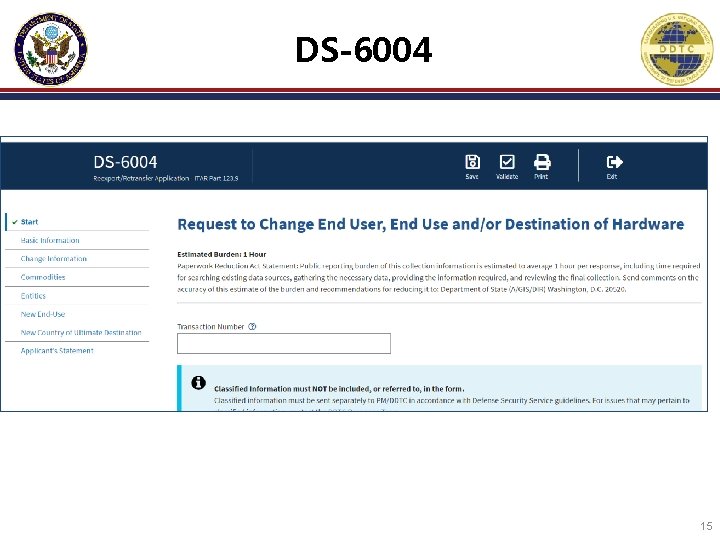Click the Department of State seal logo
The height and width of the screenshot is (540, 720).
point(51,49)
